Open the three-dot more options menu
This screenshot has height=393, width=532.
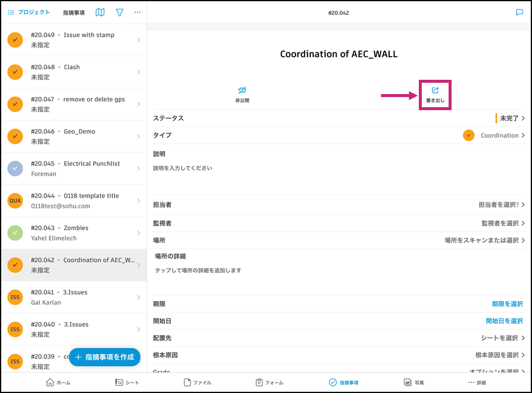click(x=137, y=13)
